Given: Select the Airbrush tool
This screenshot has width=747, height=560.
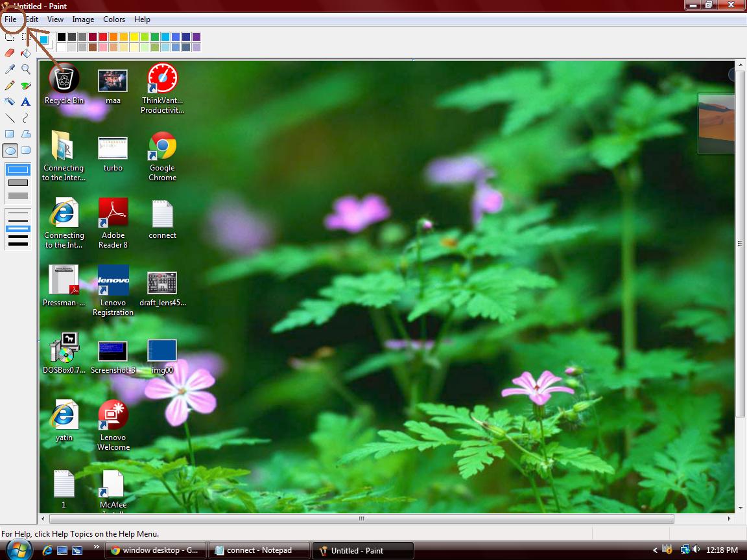Looking at the screenshot, I should coord(10,102).
